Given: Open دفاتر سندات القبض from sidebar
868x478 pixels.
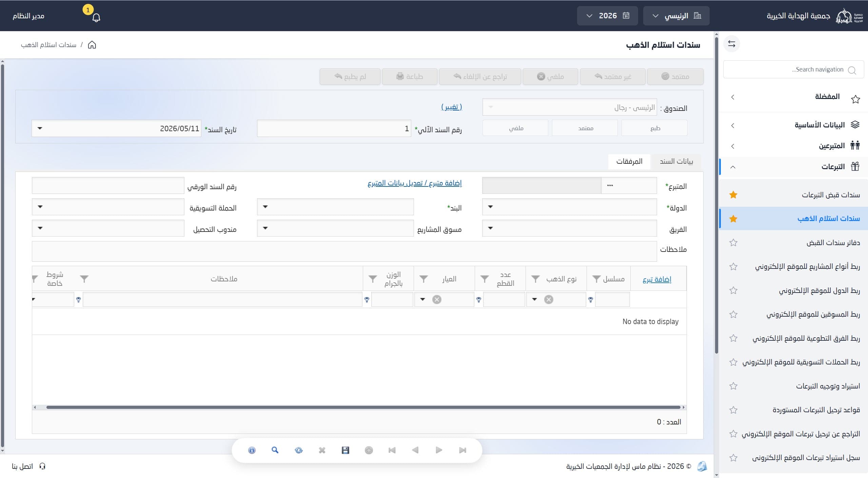Looking at the screenshot, I should point(833,243).
